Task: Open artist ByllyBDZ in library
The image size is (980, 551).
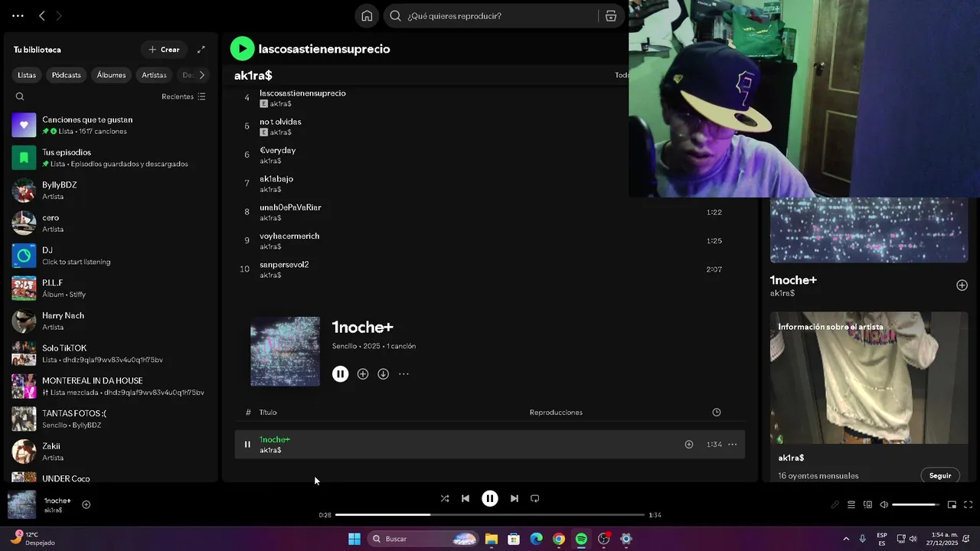Action: coord(110,191)
